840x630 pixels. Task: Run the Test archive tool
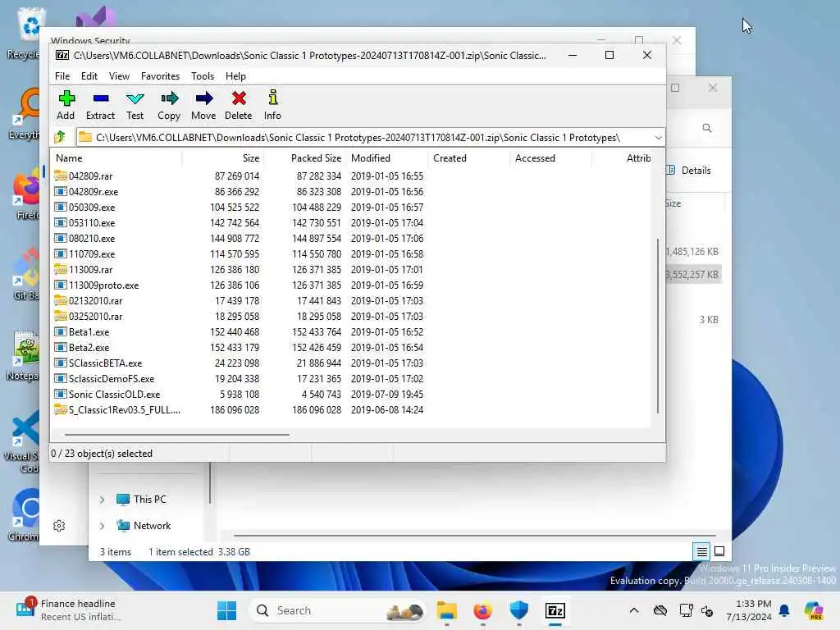(x=135, y=105)
